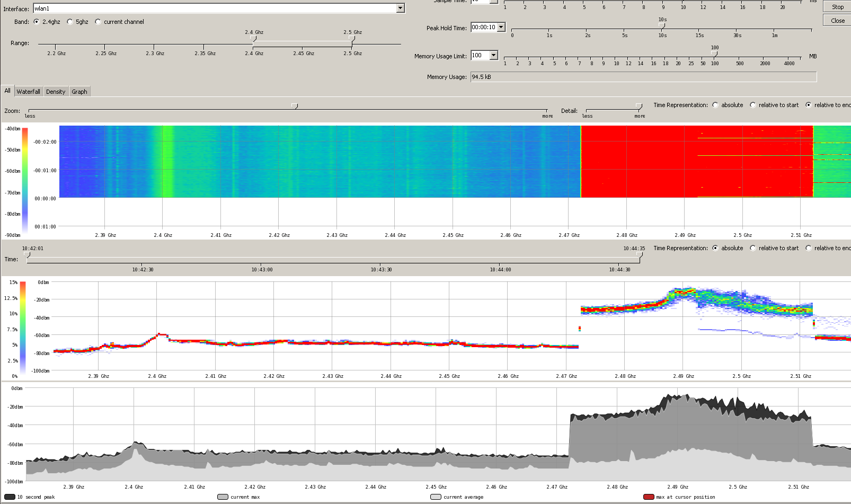Select the 2.4ghz band radio button
The image size is (851, 504).
coord(36,22)
